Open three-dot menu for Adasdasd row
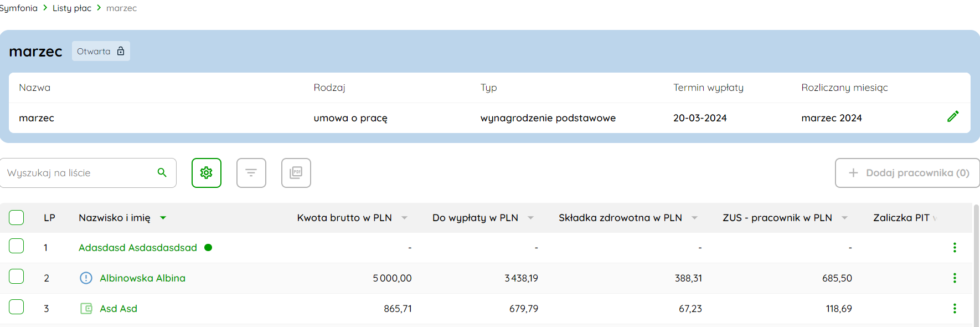Viewport: 980px width, 327px height. point(955,248)
